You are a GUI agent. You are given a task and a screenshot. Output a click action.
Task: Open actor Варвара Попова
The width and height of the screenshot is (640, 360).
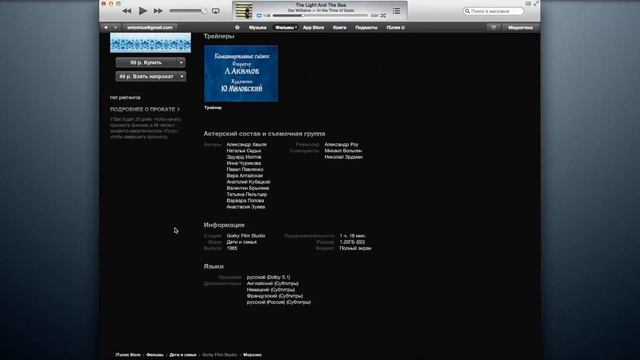245,200
